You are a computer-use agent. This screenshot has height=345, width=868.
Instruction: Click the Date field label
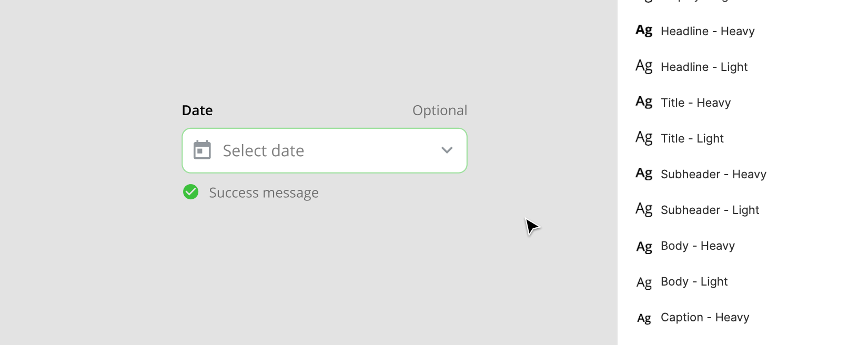[197, 110]
